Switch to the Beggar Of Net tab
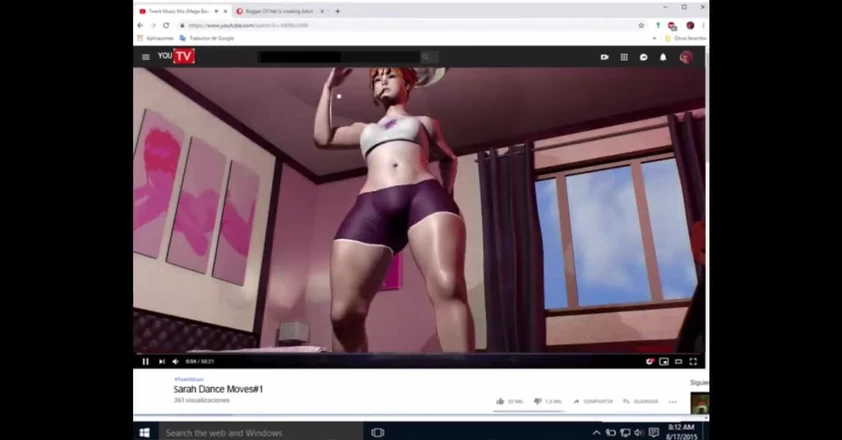Image resolution: width=842 pixels, height=440 pixels. pyautogui.click(x=277, y=11)
